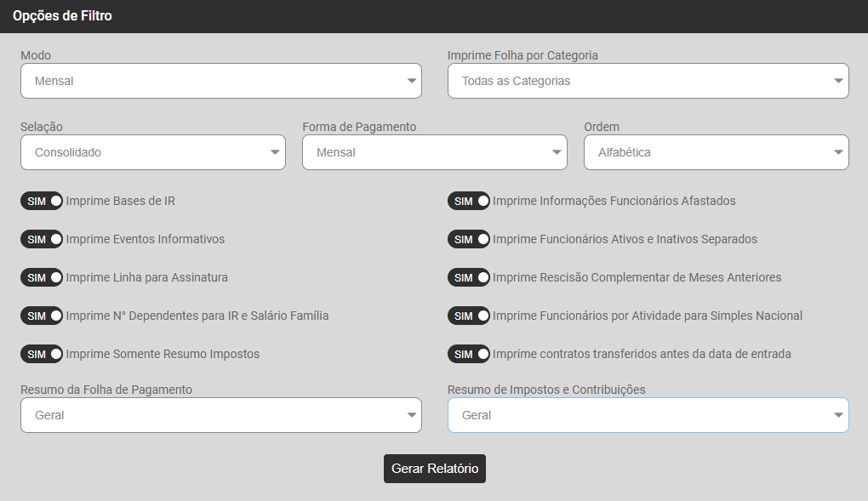Open the Selação dropdown showing Consolidado
Screen dimensions: 868x501
pyautogui.click(x=152, y=152)
